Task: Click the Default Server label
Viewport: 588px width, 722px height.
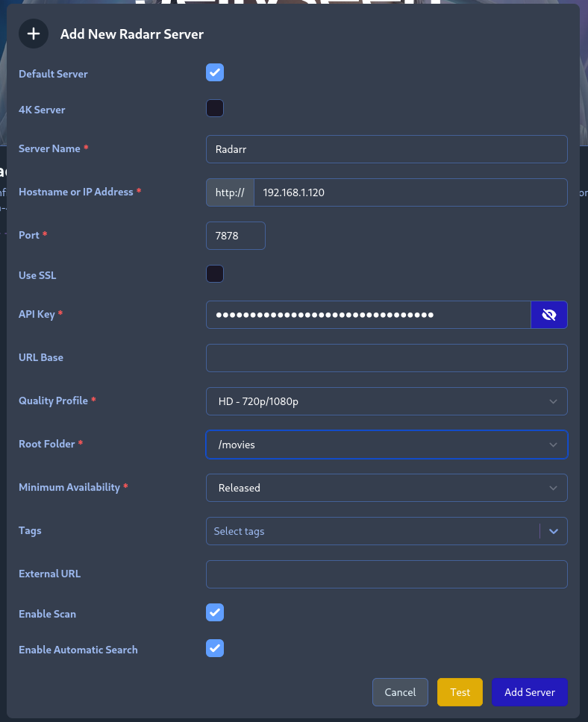Action: click(53, 74)
